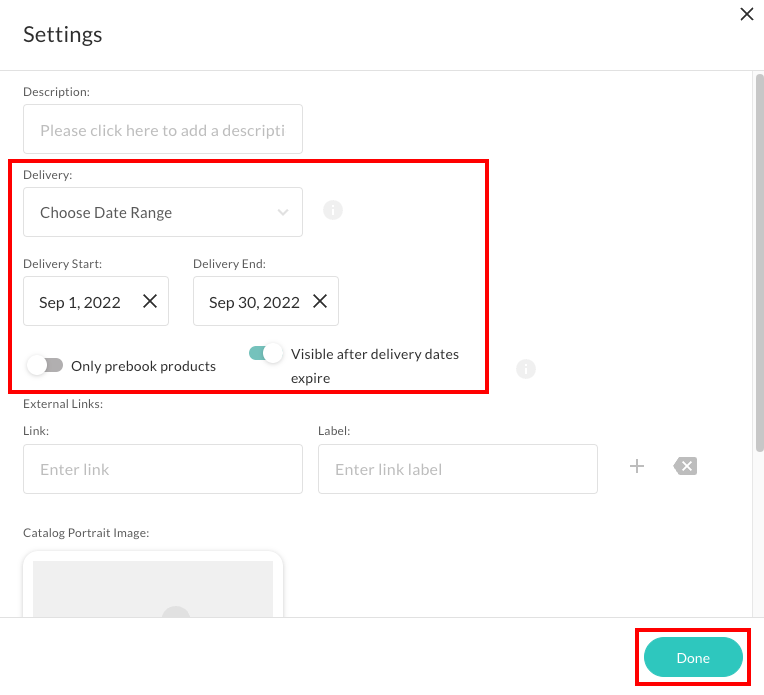Click the chevron arrow on the Delivery dropdown

tap(282, 212)
